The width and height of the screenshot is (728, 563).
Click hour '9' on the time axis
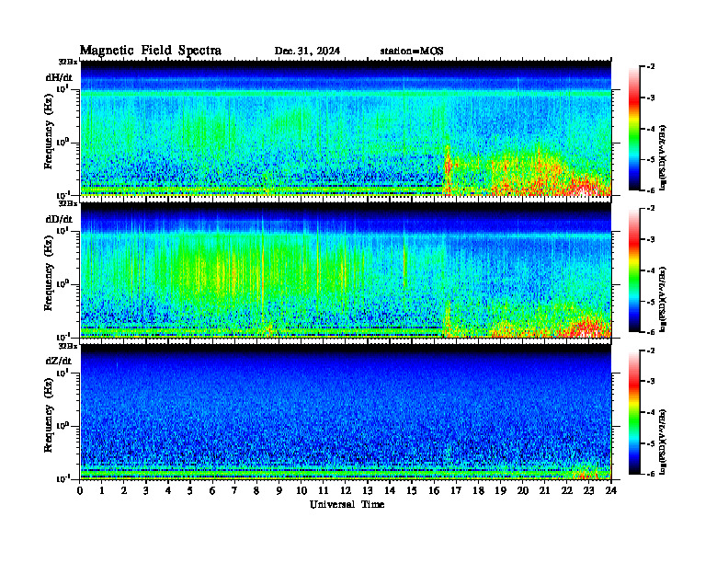(x=279, y=491)
